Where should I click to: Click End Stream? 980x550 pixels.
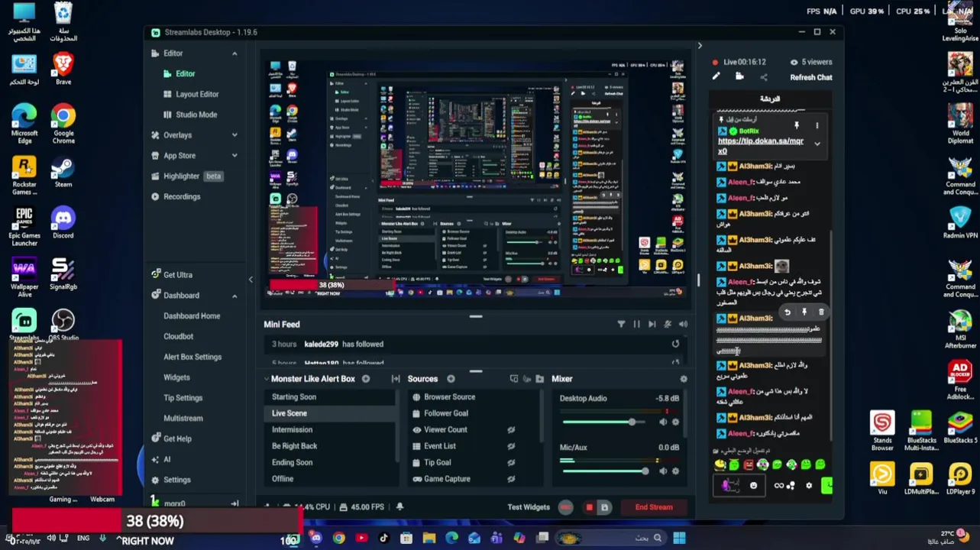(654, 507)
